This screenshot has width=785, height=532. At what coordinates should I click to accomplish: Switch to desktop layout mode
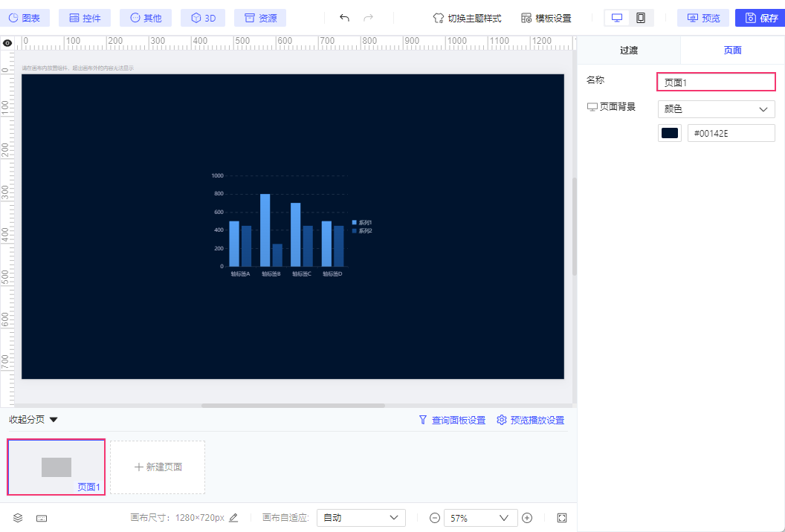[x=617, y=18]
